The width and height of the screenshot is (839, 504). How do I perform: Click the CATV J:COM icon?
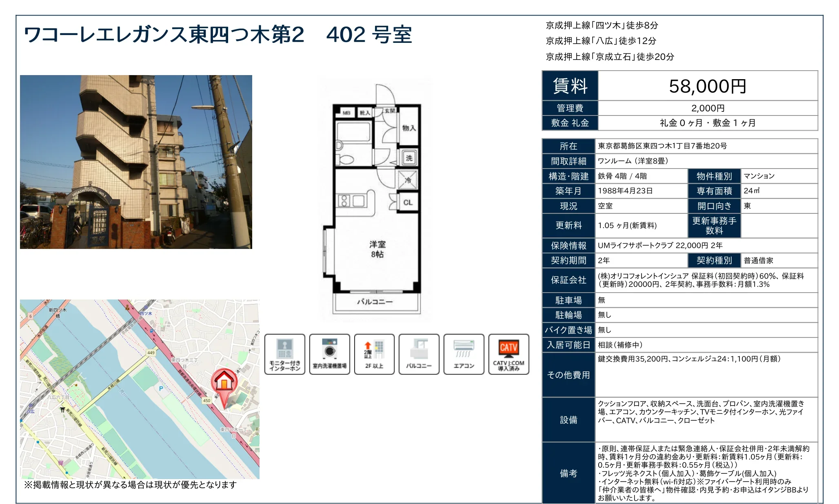coord(508,354)
